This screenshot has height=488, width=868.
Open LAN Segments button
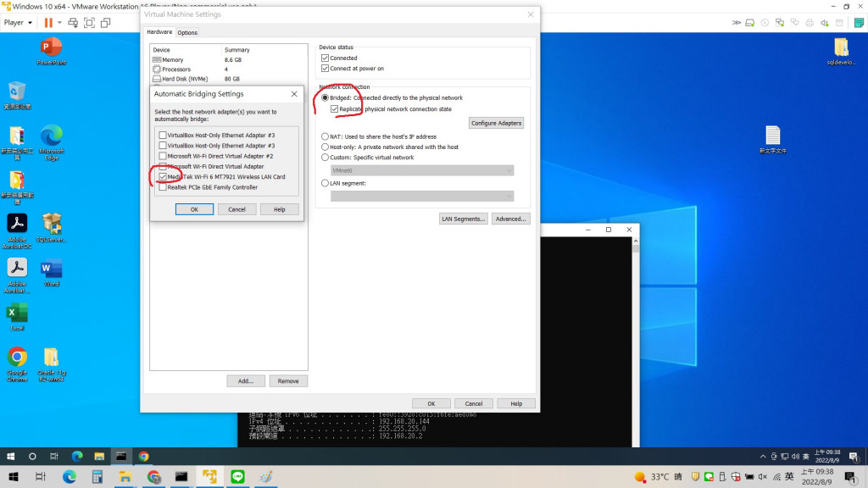click(464, 219)
